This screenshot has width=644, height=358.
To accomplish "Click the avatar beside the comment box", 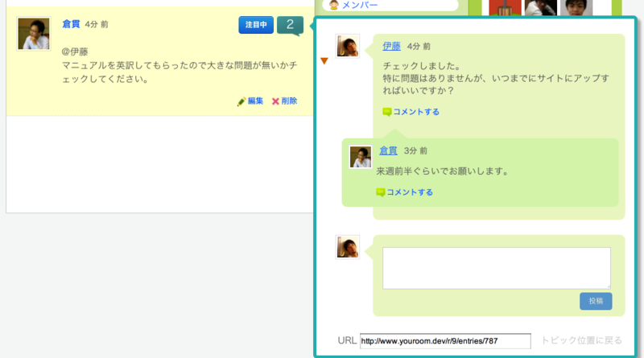I will [x=348, y=247].
